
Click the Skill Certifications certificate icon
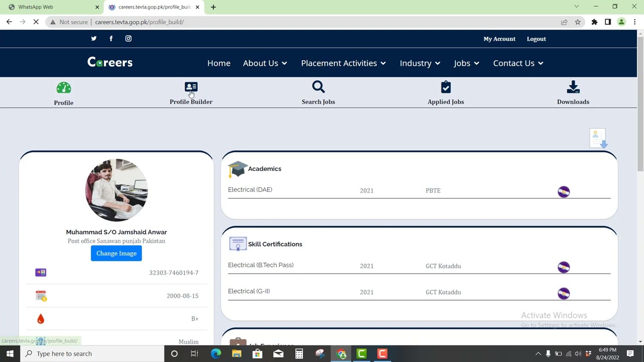(x=237, y=244)
